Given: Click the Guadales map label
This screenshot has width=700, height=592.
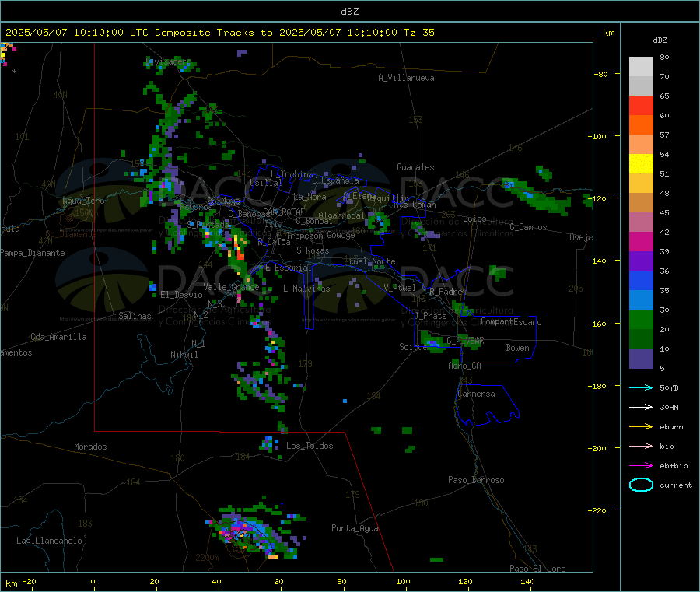Looking at the screenshot, I should [415, 167].
